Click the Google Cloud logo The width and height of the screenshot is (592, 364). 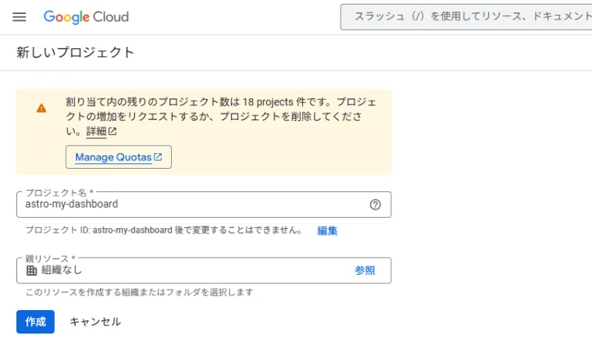click(x=86, y=17)
